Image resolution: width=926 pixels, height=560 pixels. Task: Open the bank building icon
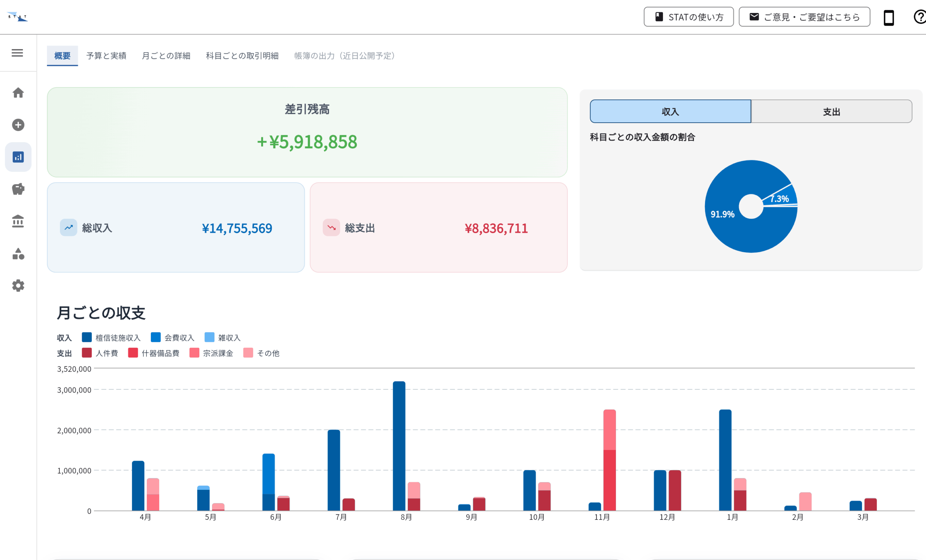coord(18,221)
